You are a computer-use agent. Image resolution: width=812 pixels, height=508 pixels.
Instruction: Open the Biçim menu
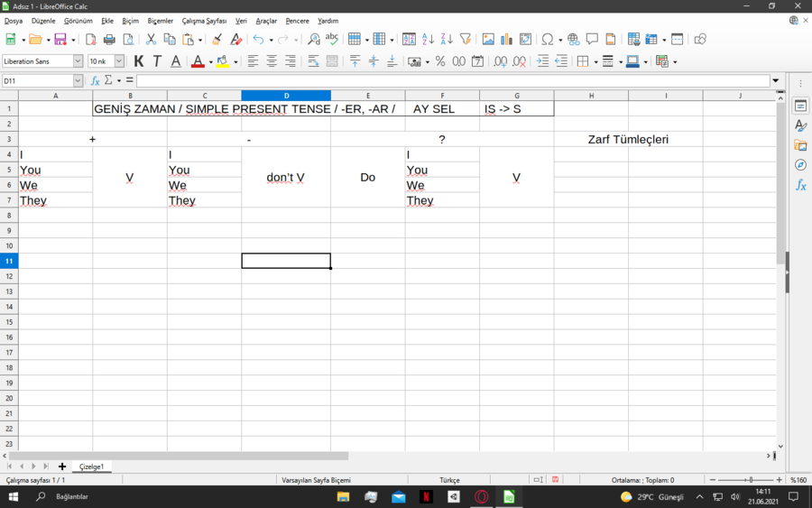pos(131,21)
